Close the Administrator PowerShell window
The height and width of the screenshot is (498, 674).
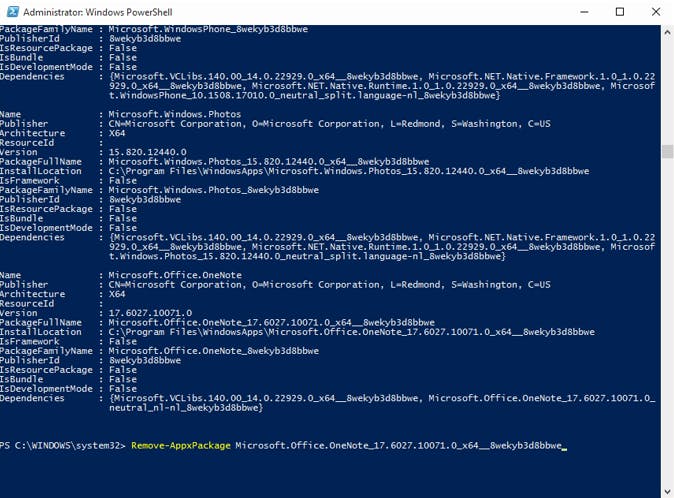coord(656,12)
